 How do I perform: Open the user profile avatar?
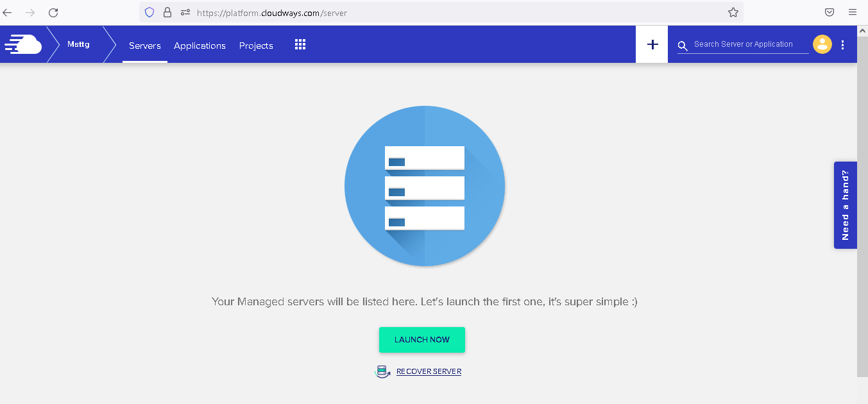click(822, 44)
